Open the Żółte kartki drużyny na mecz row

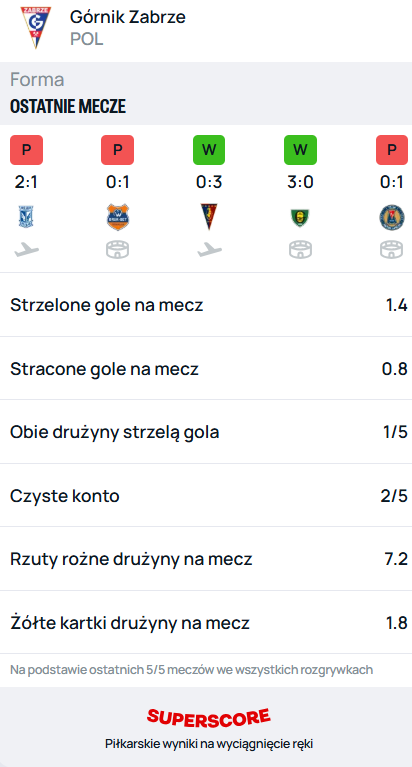tap(206, 623)
